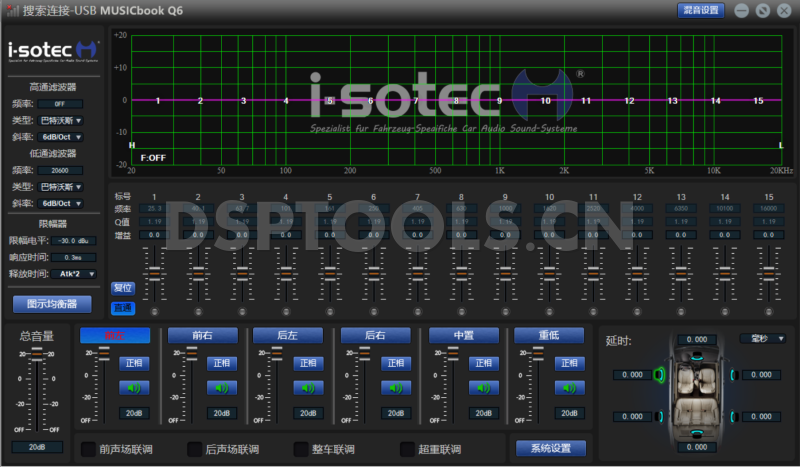Click the 20dB button under 后右 channel
800x467 pixels.
(396, 413)
